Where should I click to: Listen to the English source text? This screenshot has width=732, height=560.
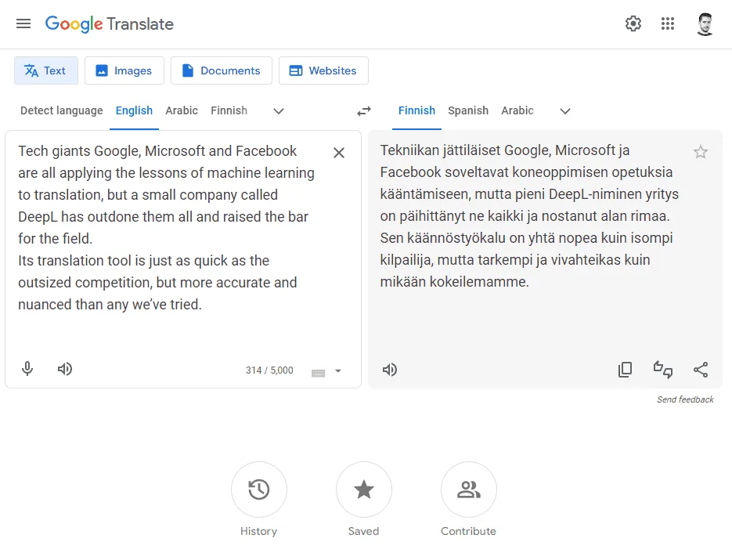point(65,369)
